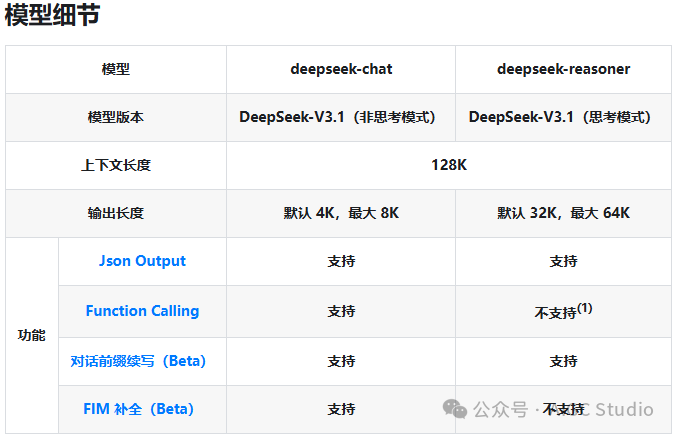
Task: Select deepseek-reasoner 支持 in 对话前缀续写 row
Action: 564,361
